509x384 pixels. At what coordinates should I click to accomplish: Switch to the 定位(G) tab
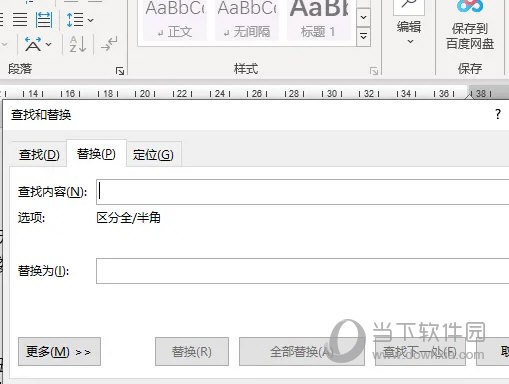pos(153,155)
